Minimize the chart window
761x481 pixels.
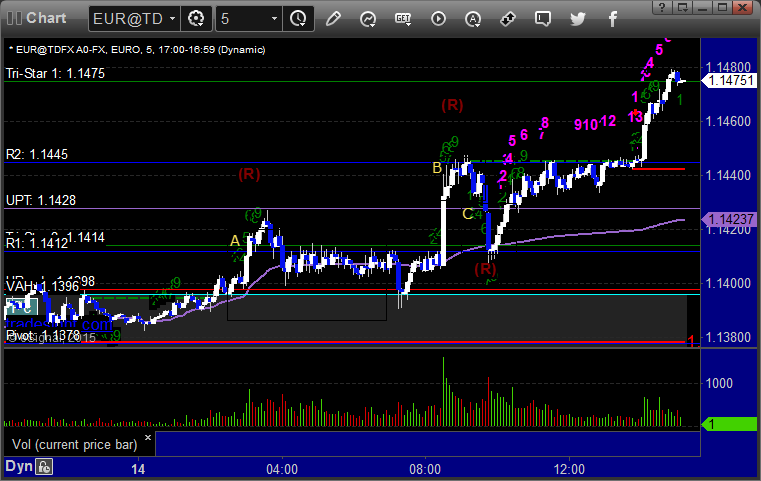coord(702,7)
